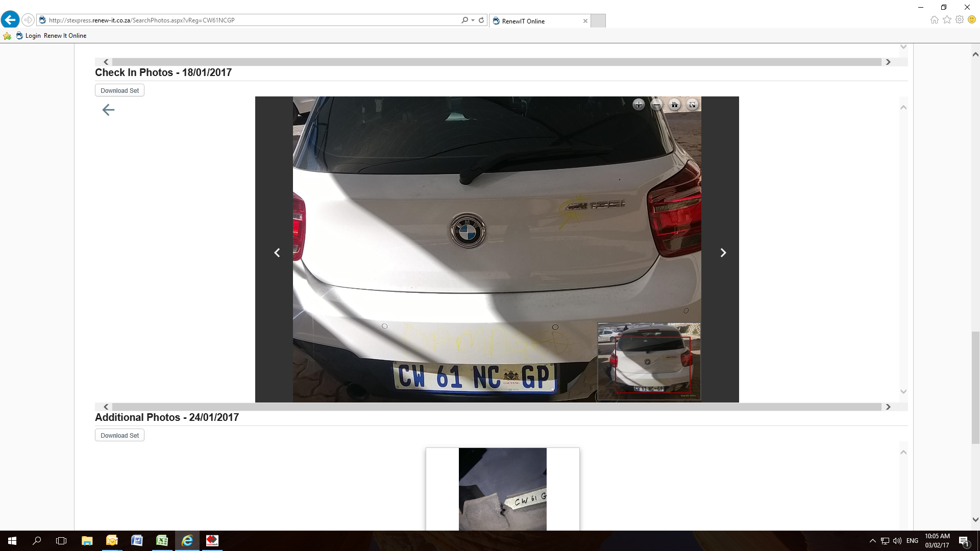Screen dimensions: 980x551
Task: Send feedback with the smiley icon
Action: pos(972,20)
